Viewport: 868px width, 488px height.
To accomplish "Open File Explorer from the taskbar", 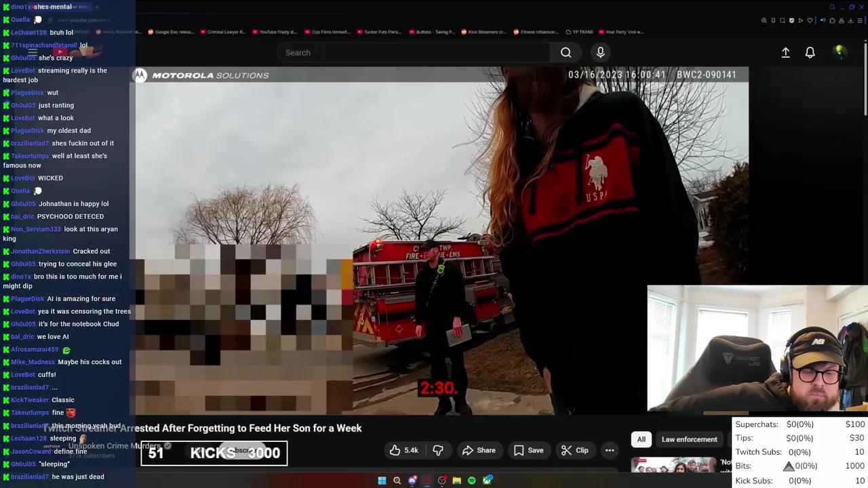I will click(457, 481).
